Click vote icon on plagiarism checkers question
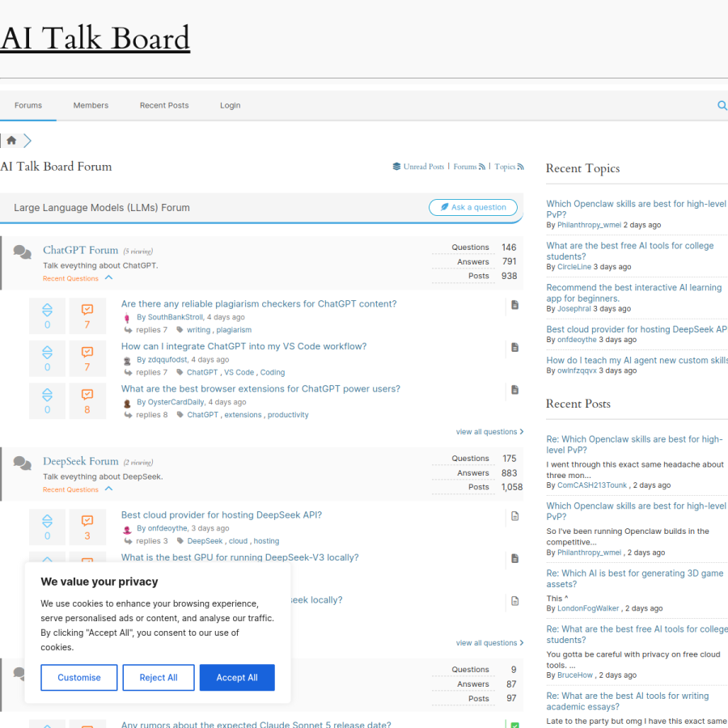 pyautogui.click(x=48, y=310)
